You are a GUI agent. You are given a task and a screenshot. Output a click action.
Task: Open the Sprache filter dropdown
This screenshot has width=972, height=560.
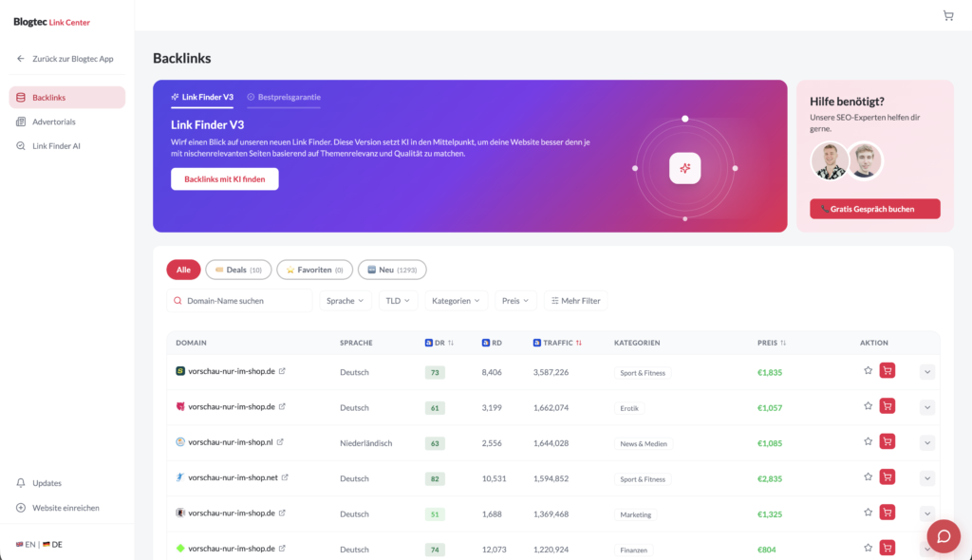(346, 301)
